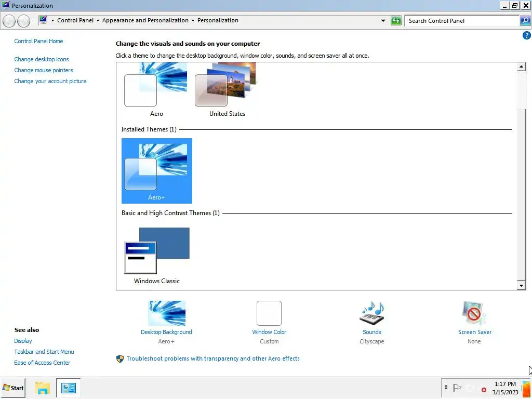532x399 pixels.
Task: Open the Window Color swatch
Action: 269,313
